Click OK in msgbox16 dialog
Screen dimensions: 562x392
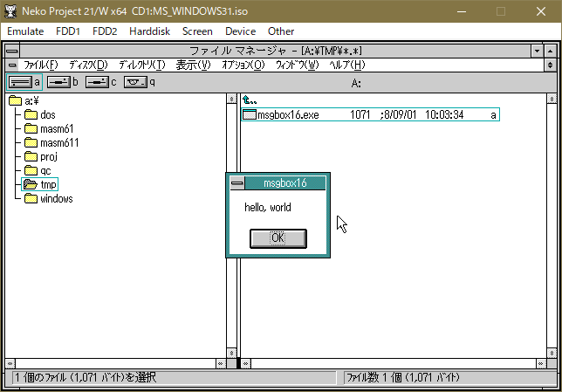[x=278, y=238]
